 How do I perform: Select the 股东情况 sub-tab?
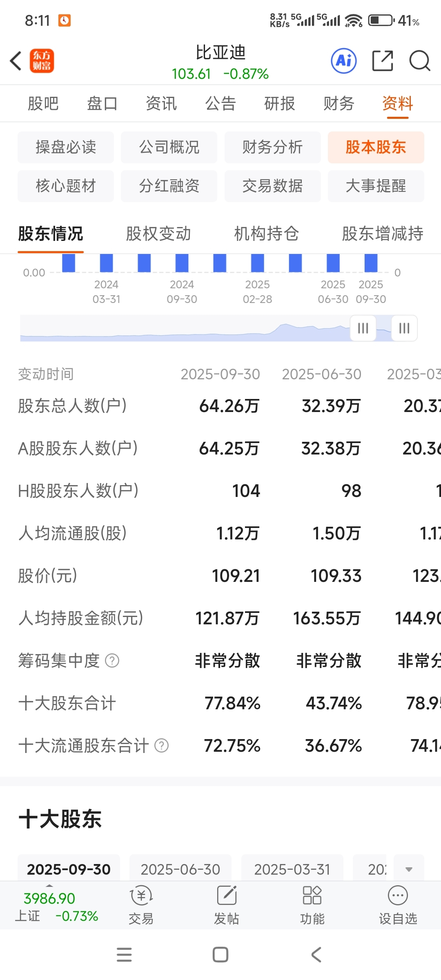click(x=51, y=234)
